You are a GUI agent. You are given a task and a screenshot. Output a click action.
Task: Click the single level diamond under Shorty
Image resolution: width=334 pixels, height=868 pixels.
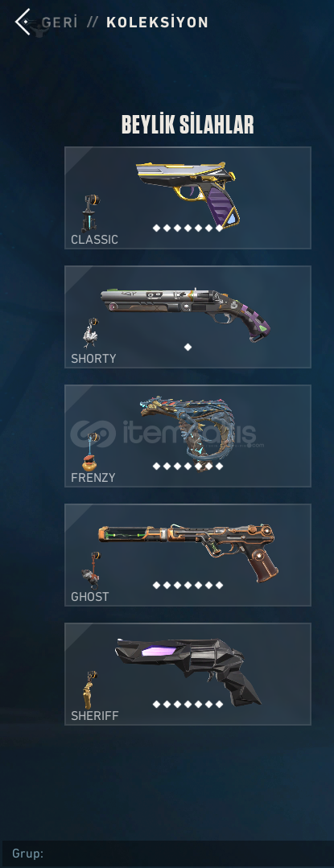pyautogui.click(x=188, y=347)
